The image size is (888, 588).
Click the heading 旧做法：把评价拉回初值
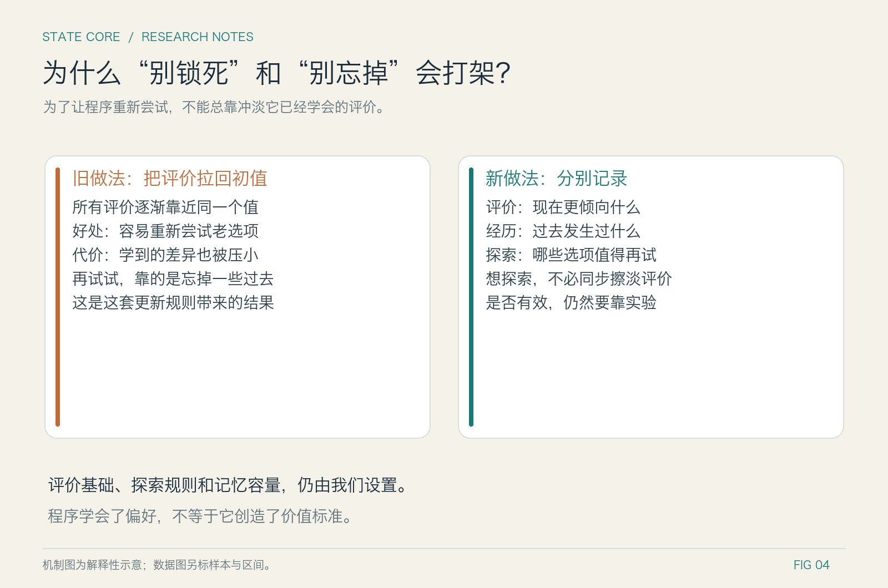170,178
